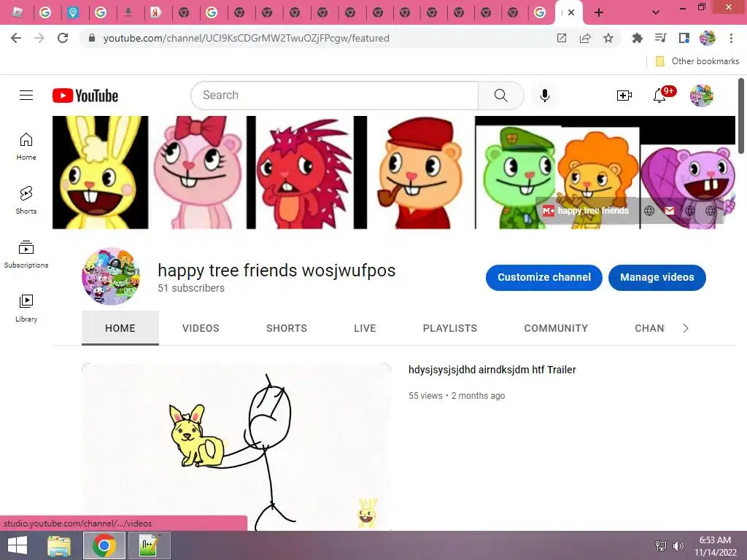Image resolution: width=747 pixels, height=560 pixels.
Task: Click the page's vertical scrollbar
Action: (x=741, y=116)
